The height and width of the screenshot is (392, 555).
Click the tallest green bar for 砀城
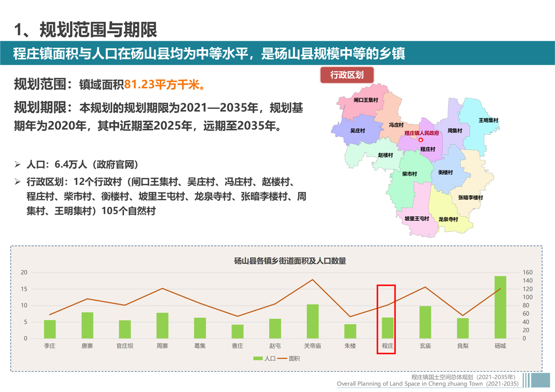pos(500,307)
